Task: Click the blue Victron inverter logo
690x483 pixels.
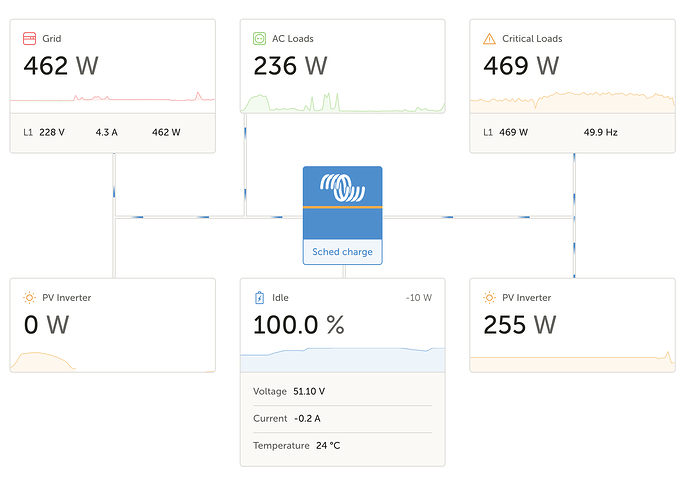Action: pyautogui.click(x=342, y=188)
